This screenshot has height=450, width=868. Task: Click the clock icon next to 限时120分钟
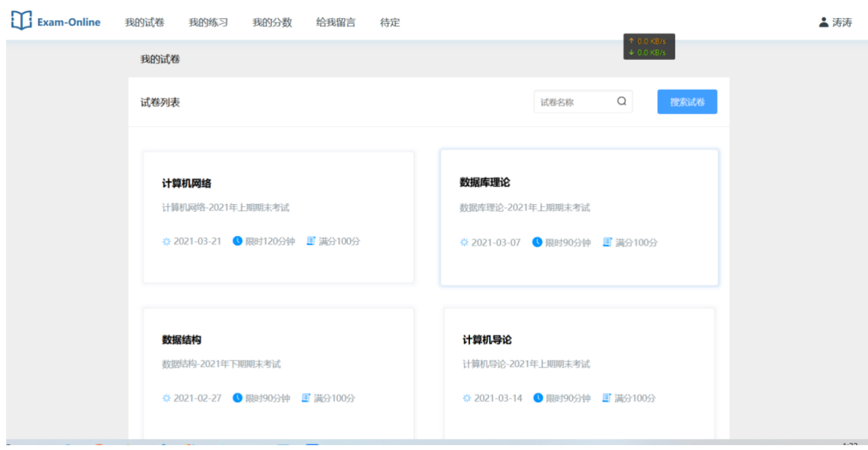pos(238,241)
